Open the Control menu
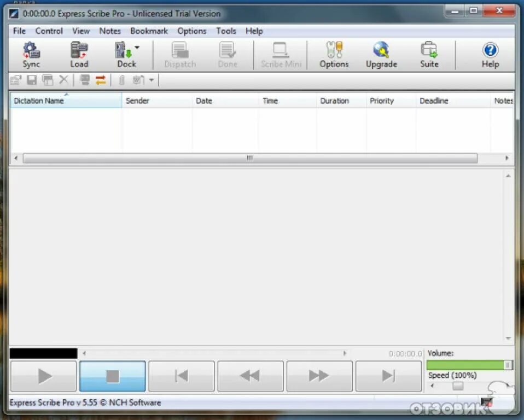Screen dimensions: 524x420 pos(49,31)
